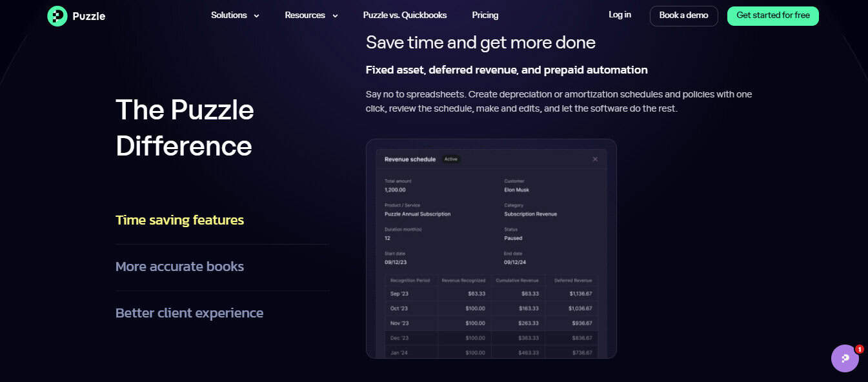This screenshot has width=868, height=382.
Task: Click the $263.33 cumulative revenue cell
Action: click(x=530, y=323)
